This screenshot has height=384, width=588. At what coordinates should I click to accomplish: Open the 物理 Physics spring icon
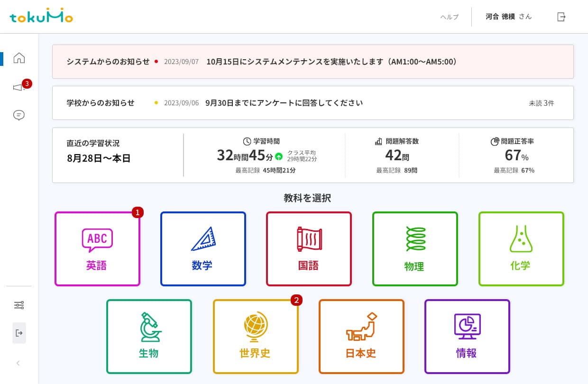coord(415,239)
